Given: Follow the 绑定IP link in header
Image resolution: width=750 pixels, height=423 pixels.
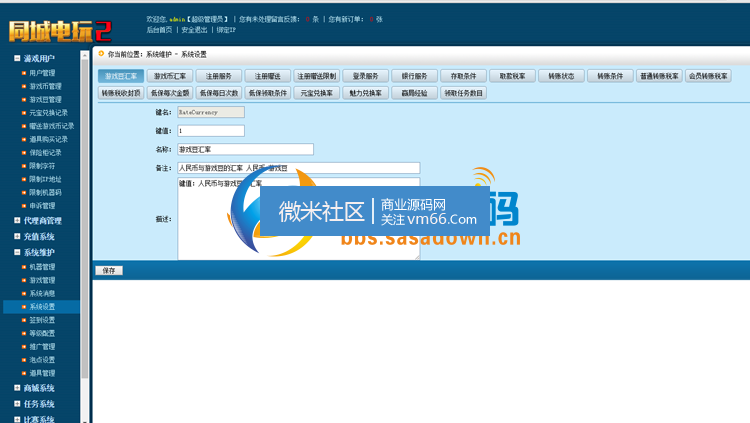Looking at the screenshot, I should click(x=226, y=30).
